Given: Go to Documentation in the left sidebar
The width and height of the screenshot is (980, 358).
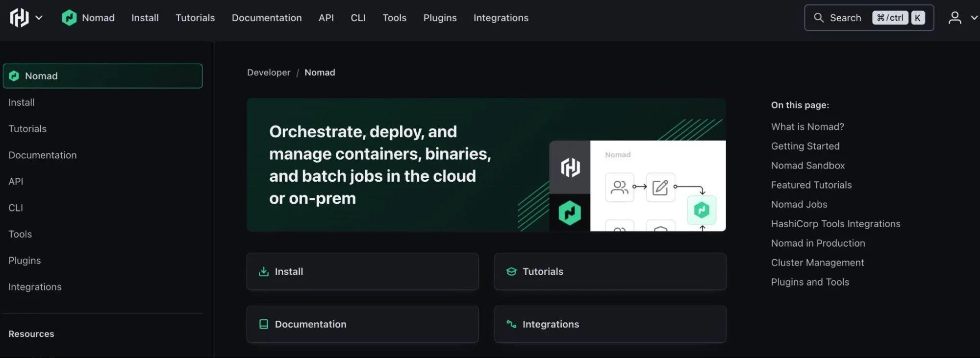Looking at the screenshot, I should [43, 155].
